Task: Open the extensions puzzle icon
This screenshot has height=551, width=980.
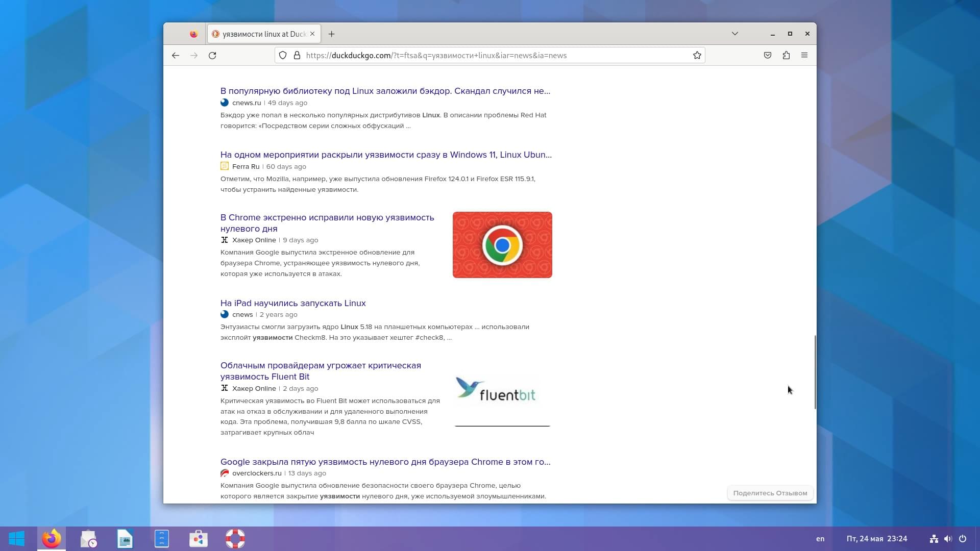Action: [x=786, y=56]
